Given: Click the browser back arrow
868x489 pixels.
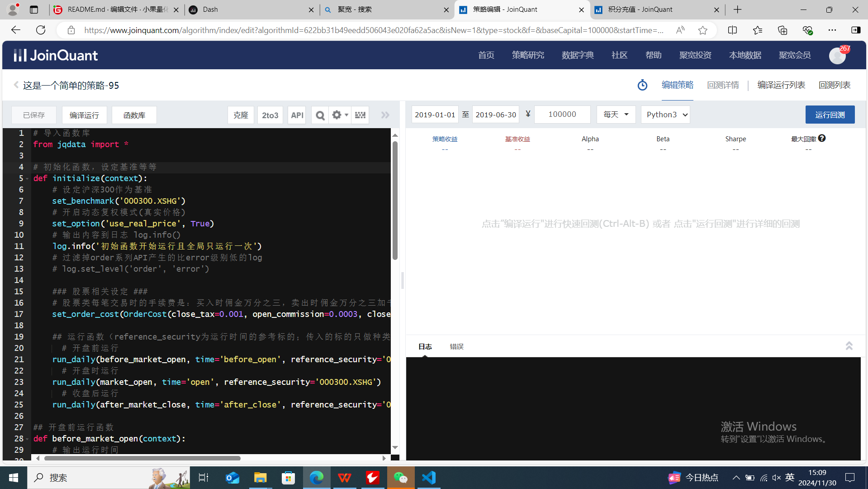Looking at the screenshot, I should (16, 30).
